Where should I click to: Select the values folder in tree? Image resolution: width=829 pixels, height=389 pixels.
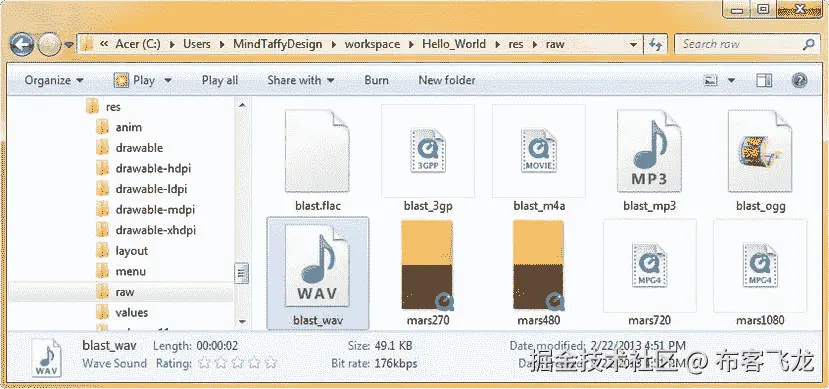pos(123,312)
